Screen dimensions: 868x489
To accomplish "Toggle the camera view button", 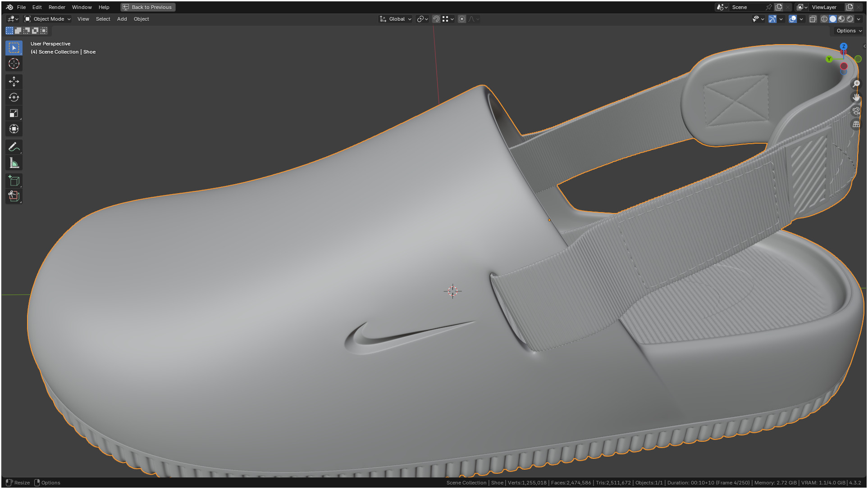I will (x=856, y=111).
